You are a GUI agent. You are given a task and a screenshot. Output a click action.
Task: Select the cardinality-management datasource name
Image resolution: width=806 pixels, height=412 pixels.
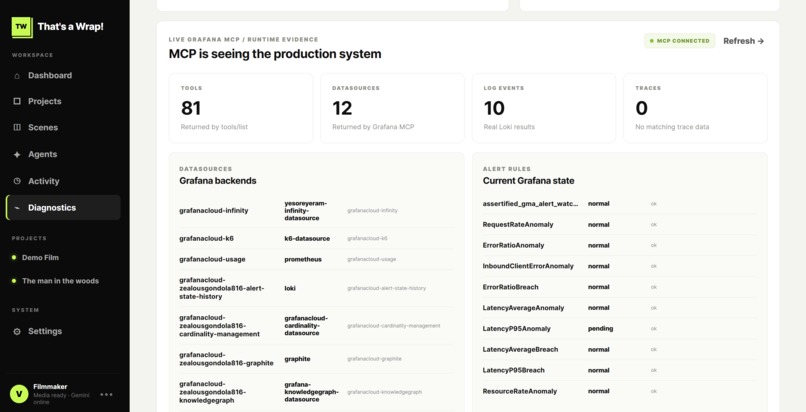point(219,326)
